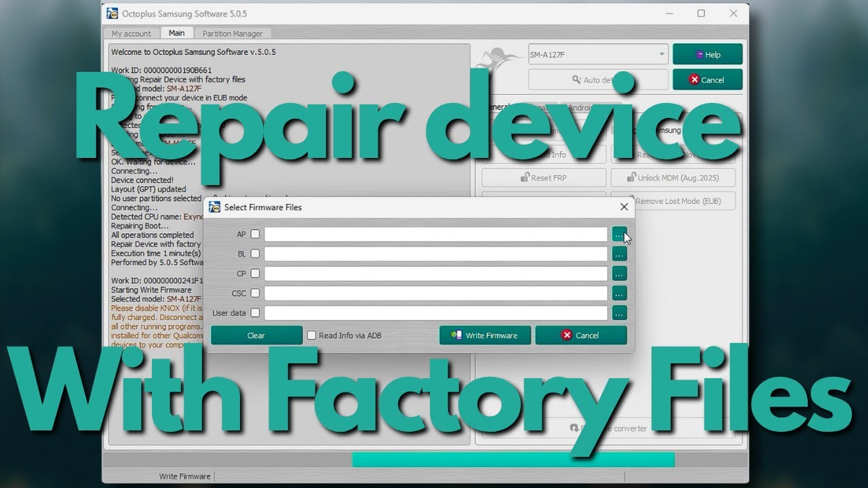Enable the BL checkbox
Screen dimensions: 868x488
(x=255, y=253)
